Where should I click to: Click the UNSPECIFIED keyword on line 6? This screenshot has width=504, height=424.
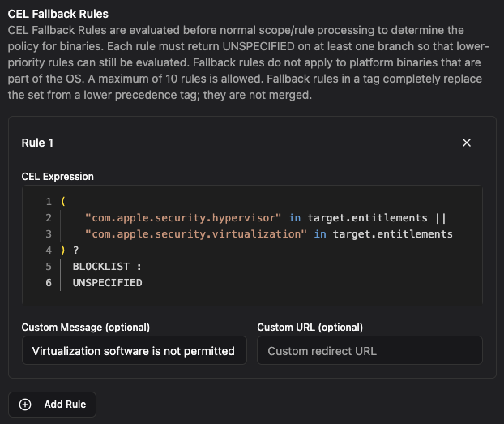tap(107, 283)
